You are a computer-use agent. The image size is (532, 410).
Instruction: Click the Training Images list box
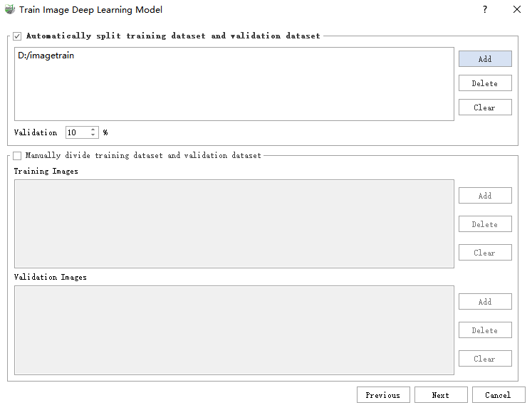pyautogui.click(x=234, y=224)
